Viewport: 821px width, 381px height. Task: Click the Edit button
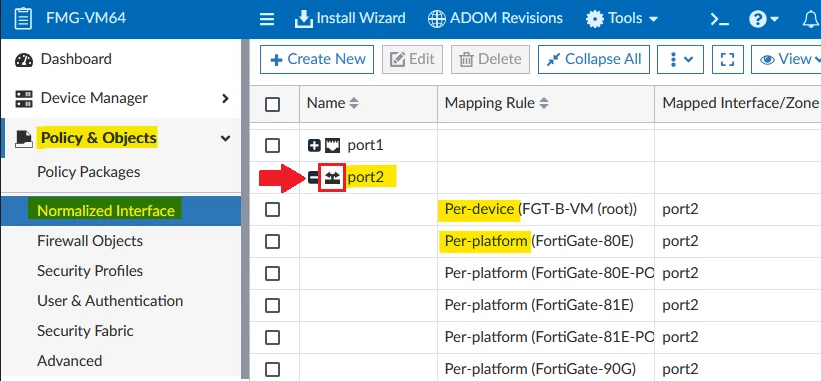click(413, 59)
